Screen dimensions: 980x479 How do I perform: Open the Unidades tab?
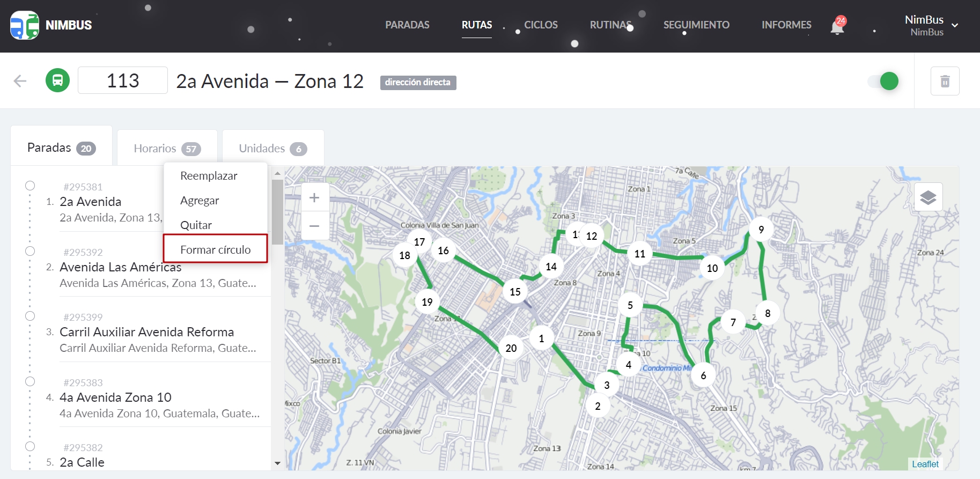point(272,149)
